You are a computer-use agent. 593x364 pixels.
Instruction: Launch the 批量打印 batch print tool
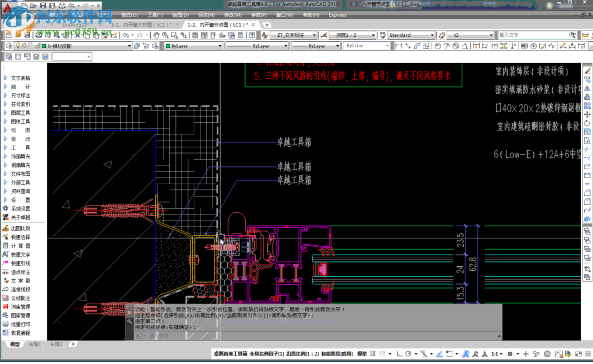click(20, 324)
